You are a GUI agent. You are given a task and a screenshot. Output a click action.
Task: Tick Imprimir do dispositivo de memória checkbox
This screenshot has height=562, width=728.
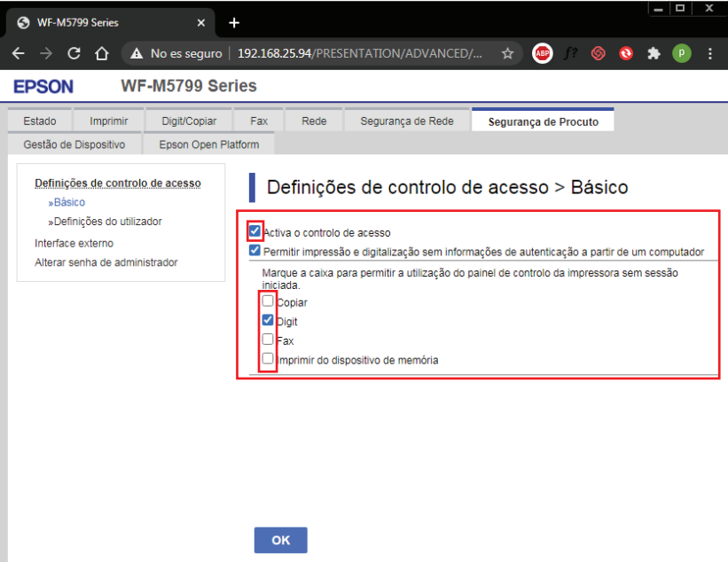pyautogui.click(x=268, y=359)
